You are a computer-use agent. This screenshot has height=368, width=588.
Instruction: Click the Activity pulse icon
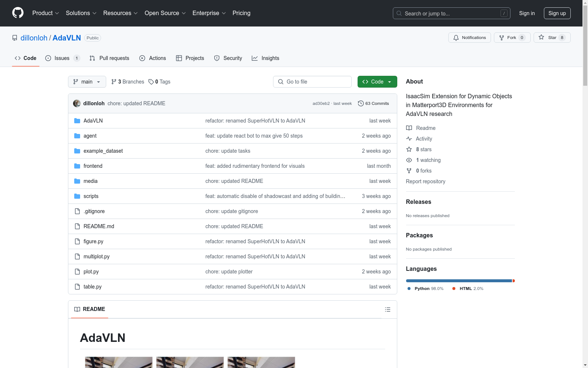tap(409, 139)
